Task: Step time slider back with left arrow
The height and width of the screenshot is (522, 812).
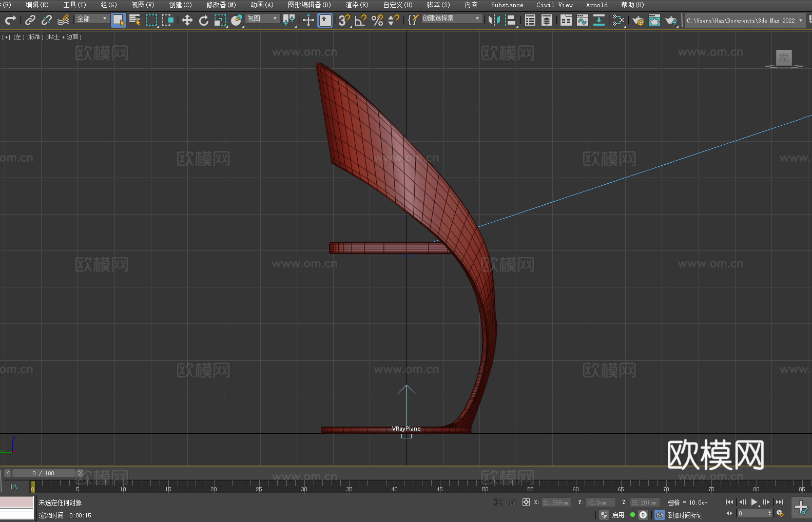Action: click(x=8, y=473)
